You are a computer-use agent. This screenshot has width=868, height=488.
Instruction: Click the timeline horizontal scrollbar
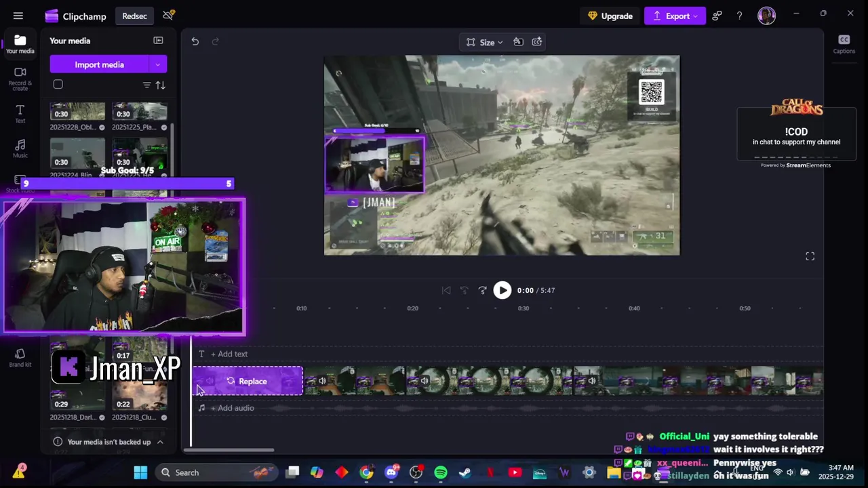point(229,450)
